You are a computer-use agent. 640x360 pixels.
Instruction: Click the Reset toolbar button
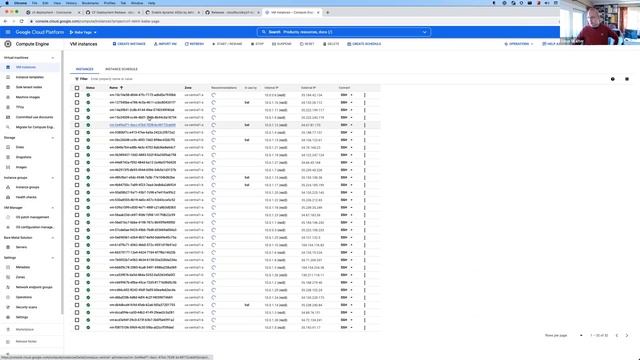point(307,44)
